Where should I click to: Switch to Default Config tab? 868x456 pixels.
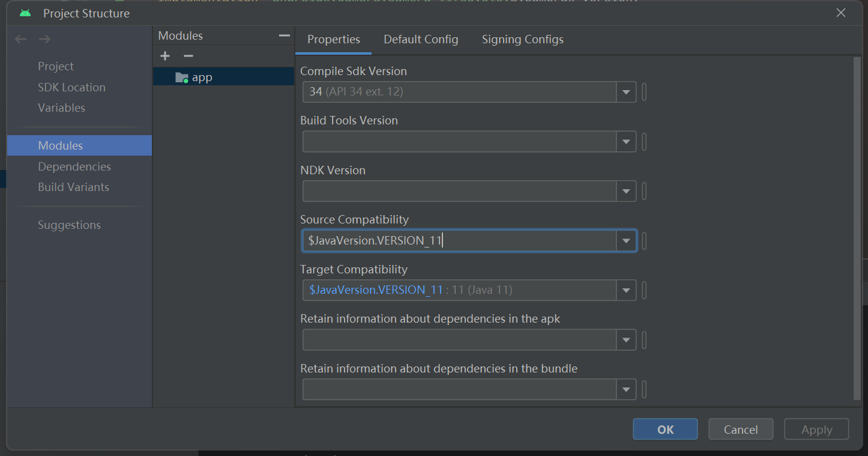point(421,40)
